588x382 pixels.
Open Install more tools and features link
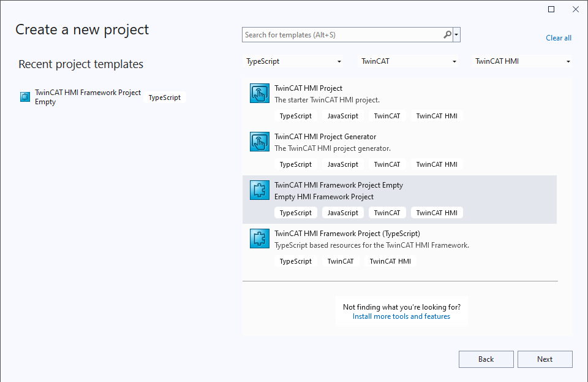click(401, 316)
